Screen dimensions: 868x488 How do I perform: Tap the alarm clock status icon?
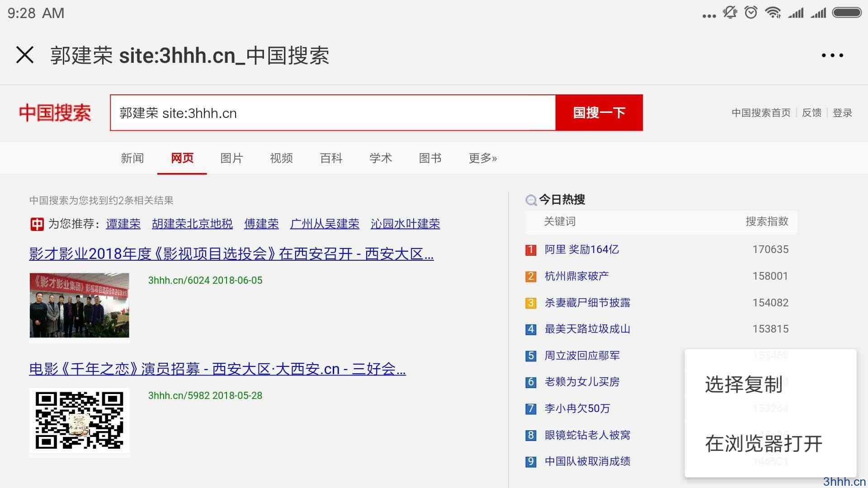tap(751, 13)
